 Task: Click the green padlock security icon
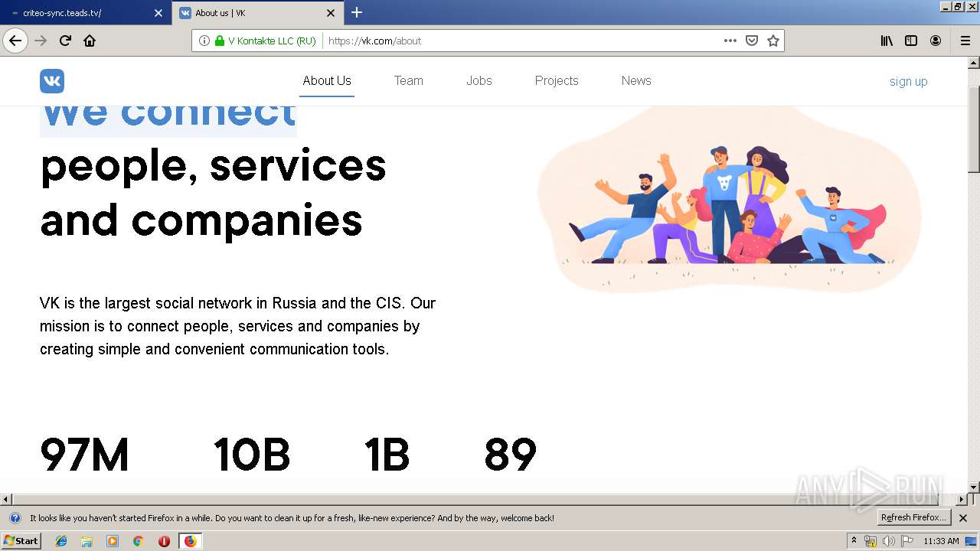click(x=220, y=41)
